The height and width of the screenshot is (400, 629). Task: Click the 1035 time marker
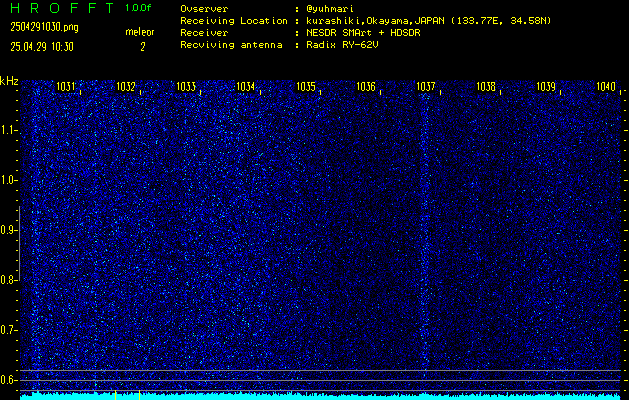(306, 87)
